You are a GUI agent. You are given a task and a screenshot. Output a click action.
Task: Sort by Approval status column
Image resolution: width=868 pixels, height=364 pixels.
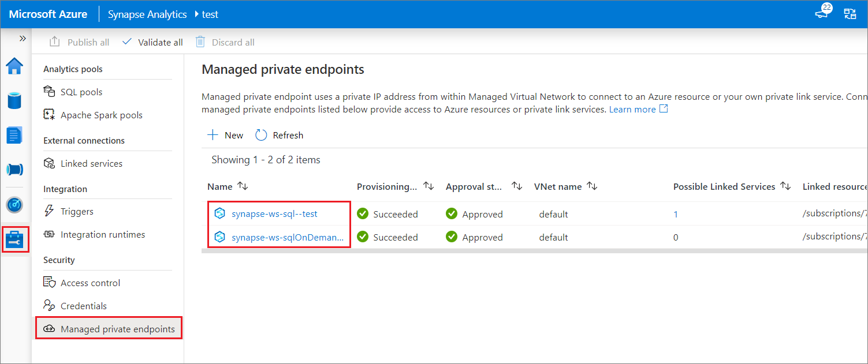tap(481, 186)
